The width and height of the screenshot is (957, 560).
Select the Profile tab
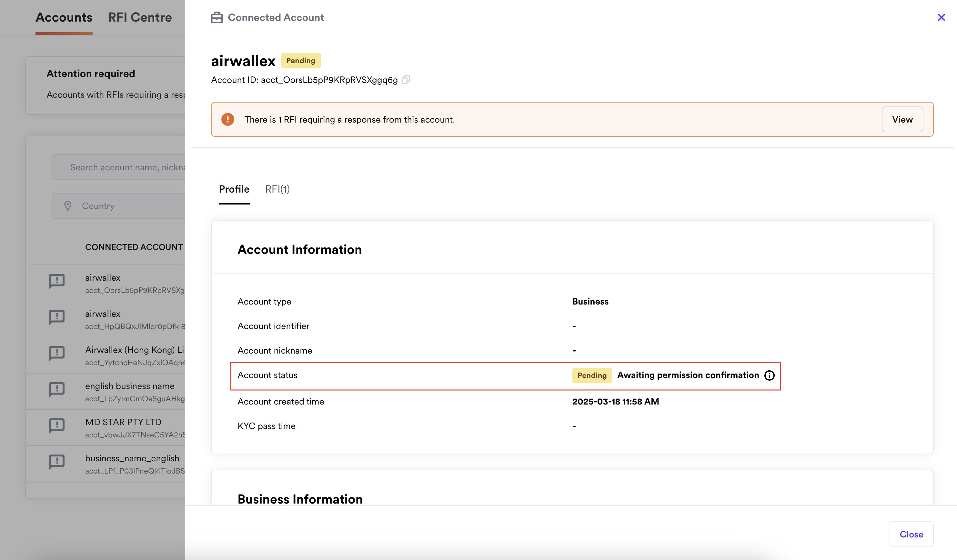point(234,189)
